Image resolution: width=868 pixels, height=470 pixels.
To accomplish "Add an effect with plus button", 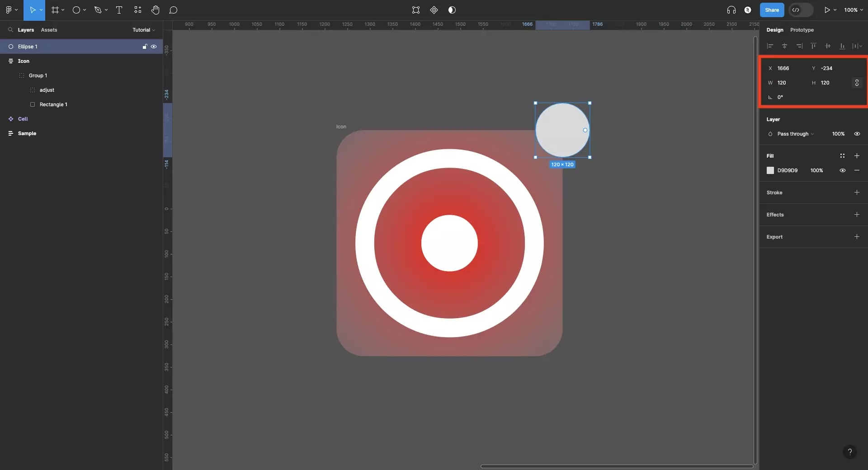I will pos(857,215).
